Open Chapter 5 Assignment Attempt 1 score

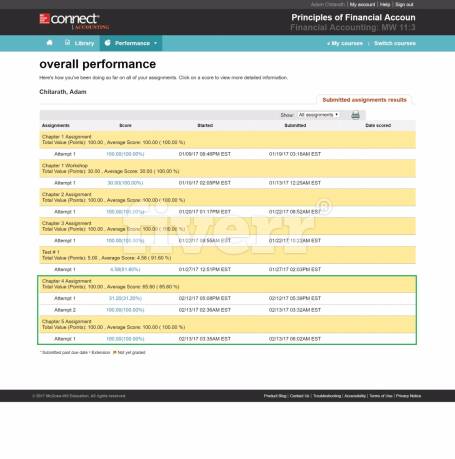(x=125, y=339)
